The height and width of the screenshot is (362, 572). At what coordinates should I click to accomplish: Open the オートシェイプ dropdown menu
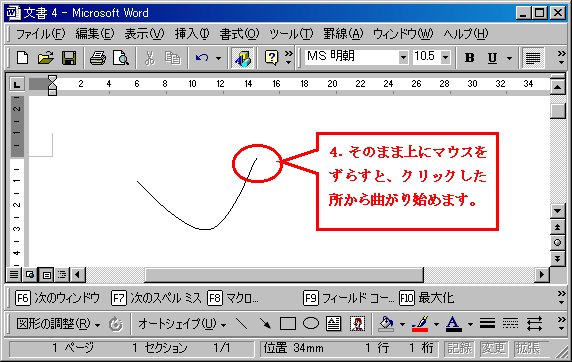(182, 324)
